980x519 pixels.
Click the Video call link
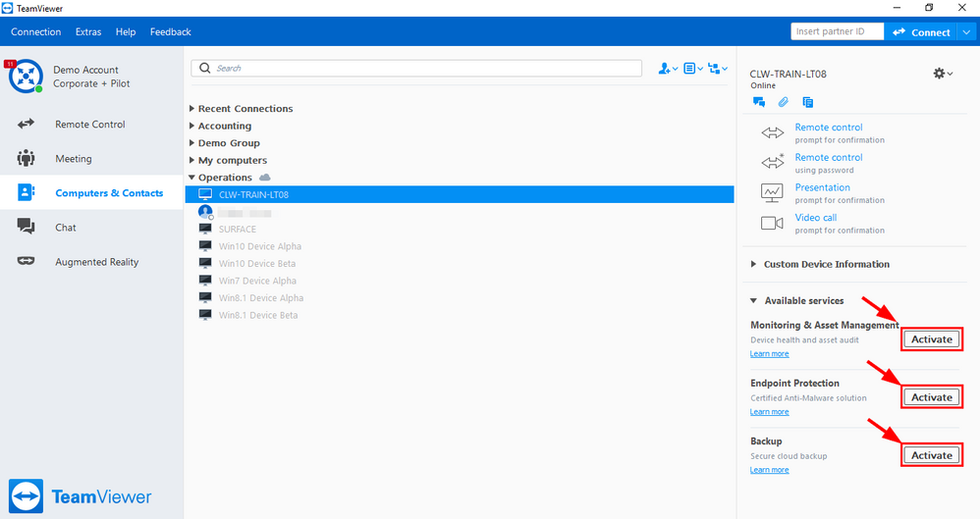pyautogui.click(x=816, y=218)
